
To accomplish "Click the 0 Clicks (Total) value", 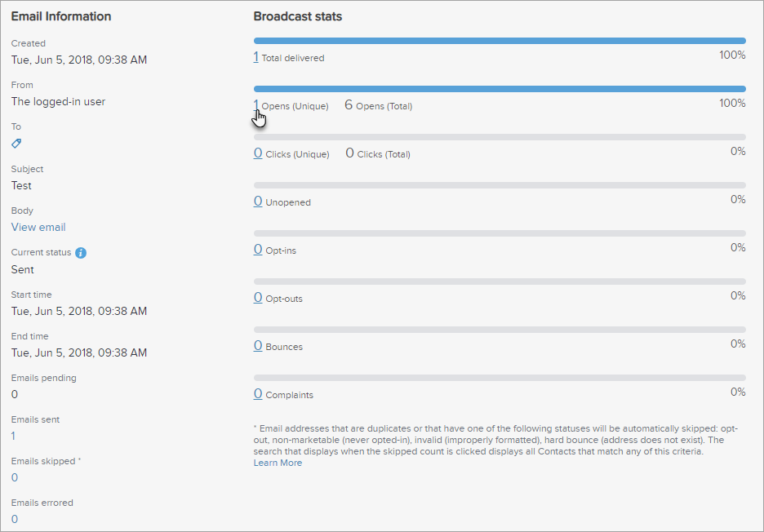I will coord(349,153).
